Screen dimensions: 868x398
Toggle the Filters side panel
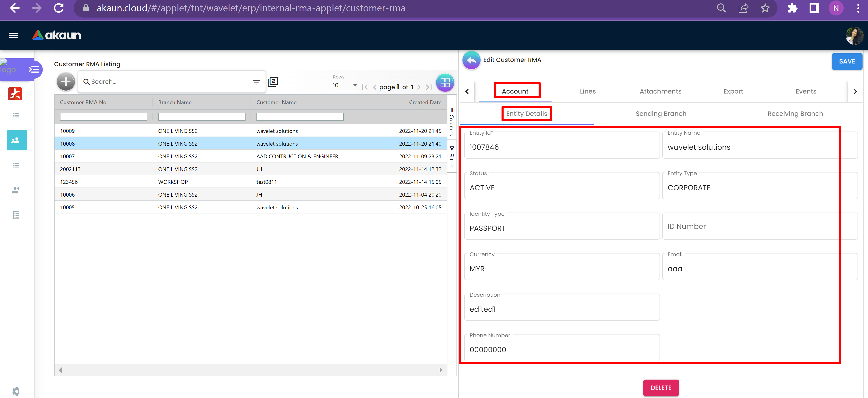click(x=452, y=157)
